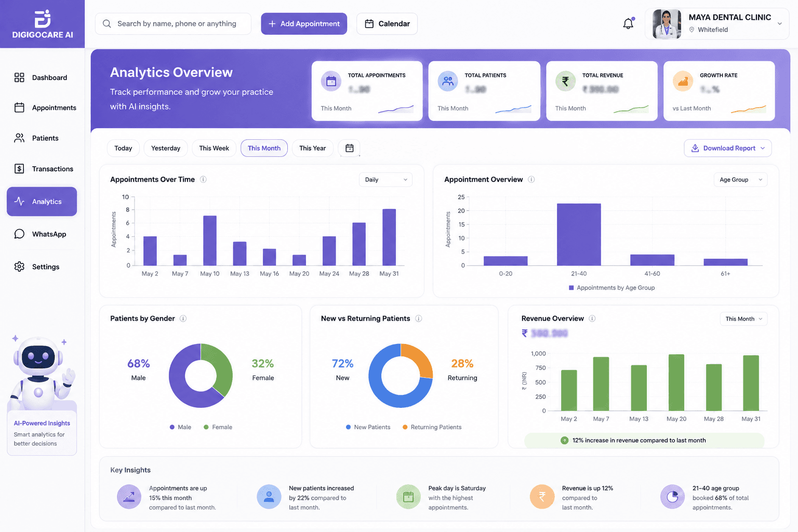Click the Appointments calendar icon in sidebar
Image resolution: width=798 pixels, height=532 pixels.
[x=19, y=108]
